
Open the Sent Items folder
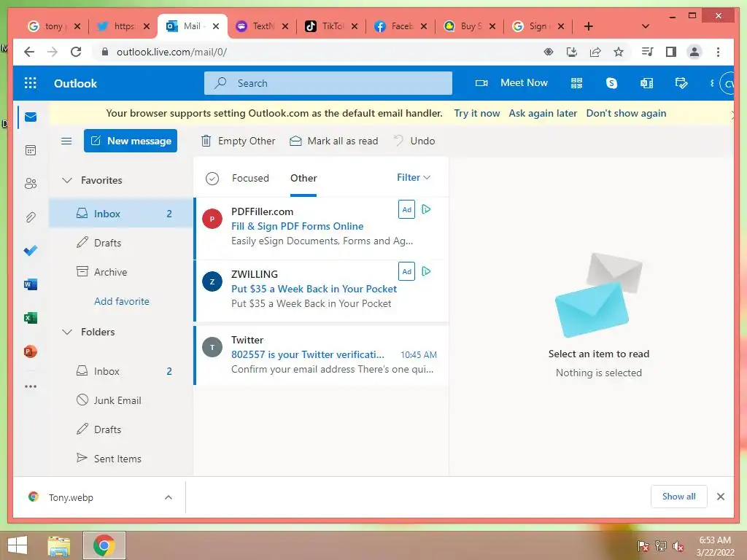pos(121,459)
